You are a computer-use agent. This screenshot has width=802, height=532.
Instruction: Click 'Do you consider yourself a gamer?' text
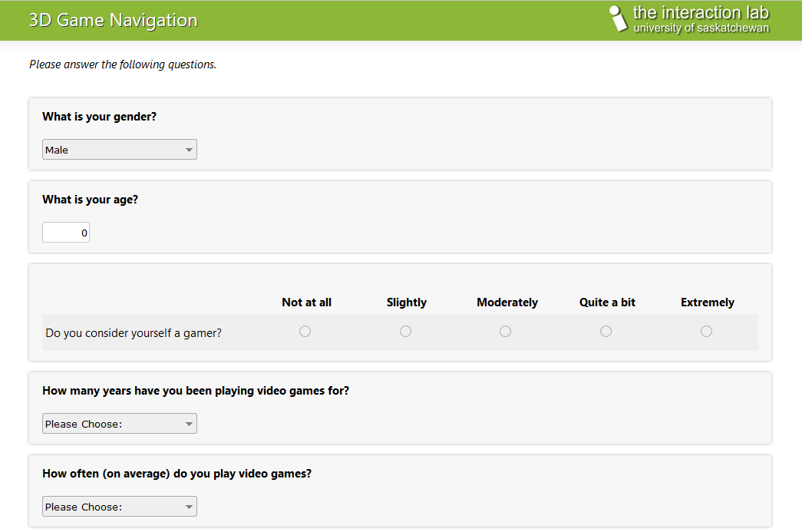[134, 333]
